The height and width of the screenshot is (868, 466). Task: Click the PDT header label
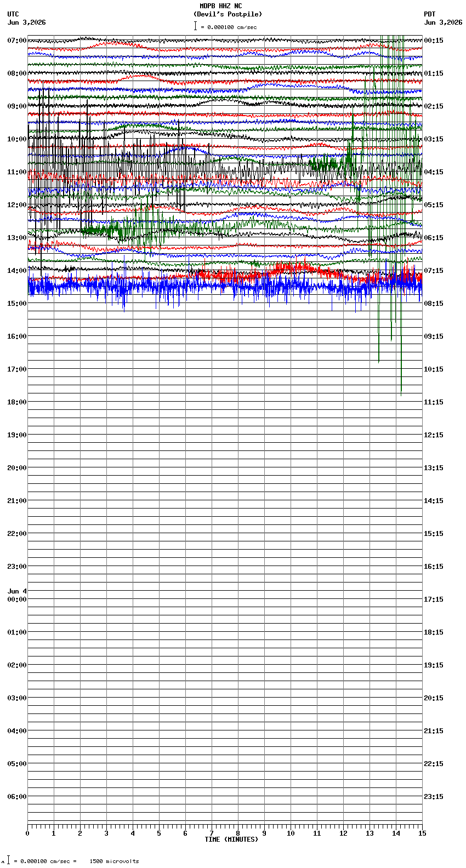429,14
